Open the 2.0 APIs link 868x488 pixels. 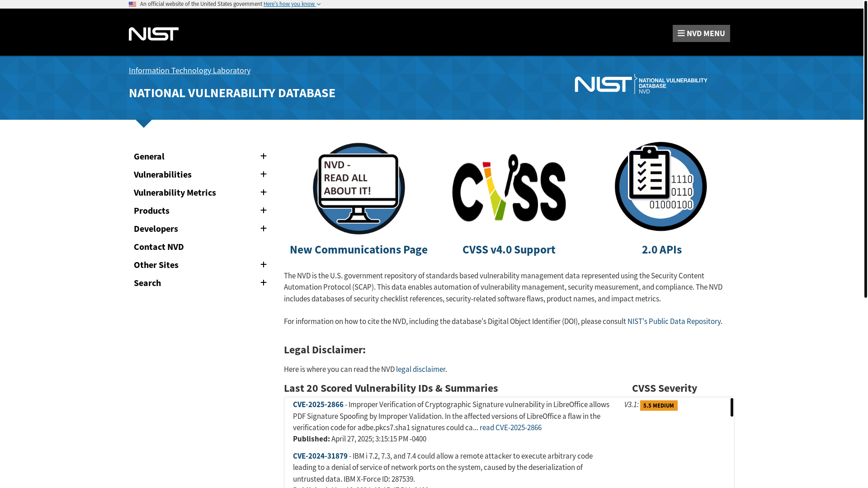[x=661, y=249]
